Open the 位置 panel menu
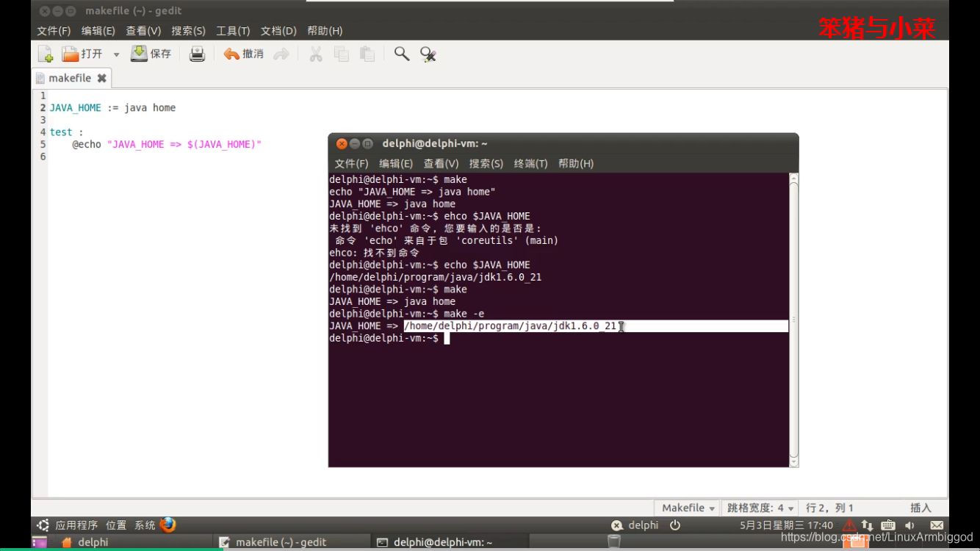This screenshot has width=980, height=551. pyautogui.click(x=116, y=525)
